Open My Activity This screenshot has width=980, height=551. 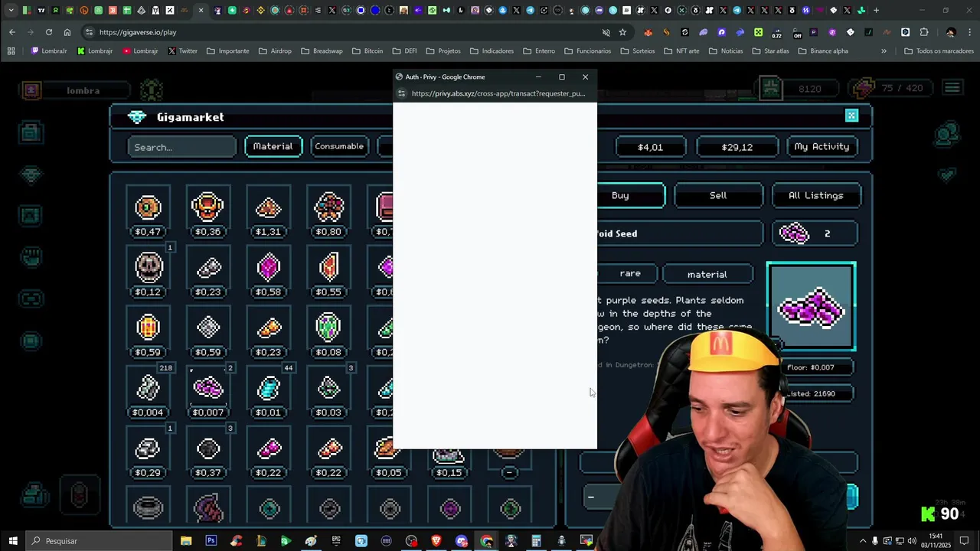pyautogui.click(x=822, y=146)
